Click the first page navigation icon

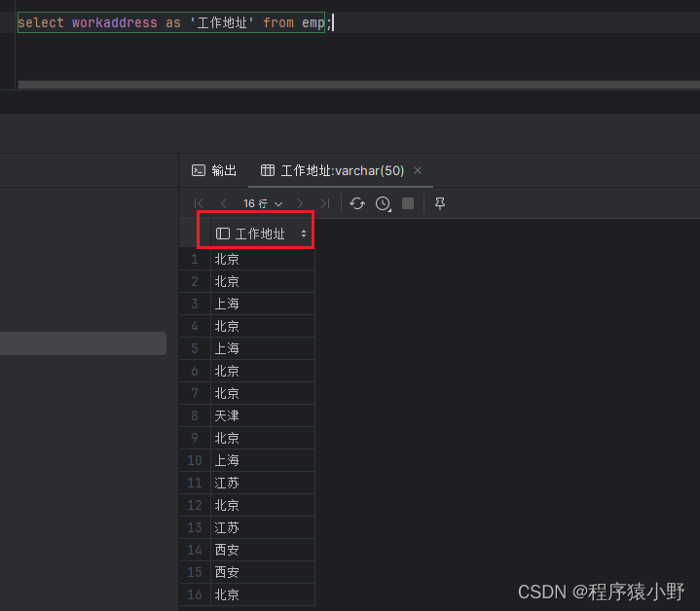pyautogui.click(x=200, y=203)
